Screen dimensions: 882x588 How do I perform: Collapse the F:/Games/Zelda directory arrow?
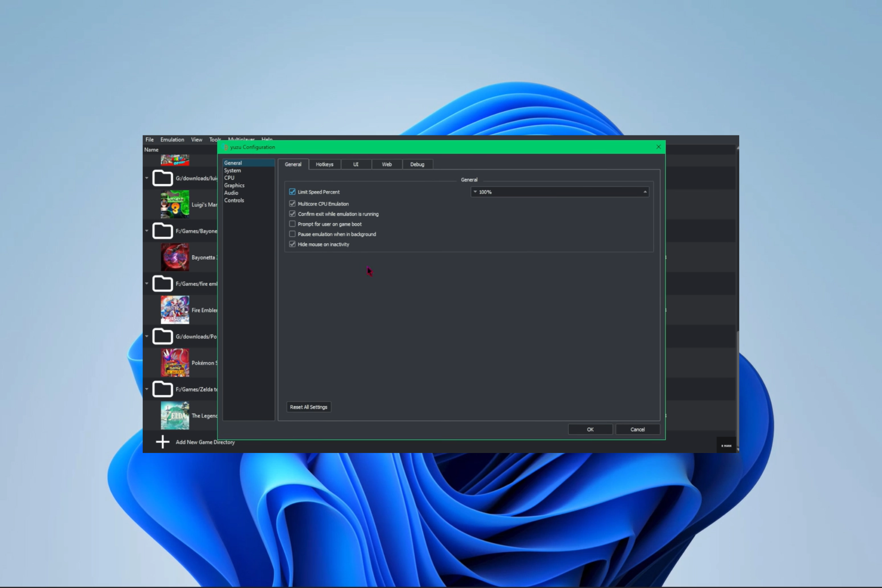[x=147, y=389]
